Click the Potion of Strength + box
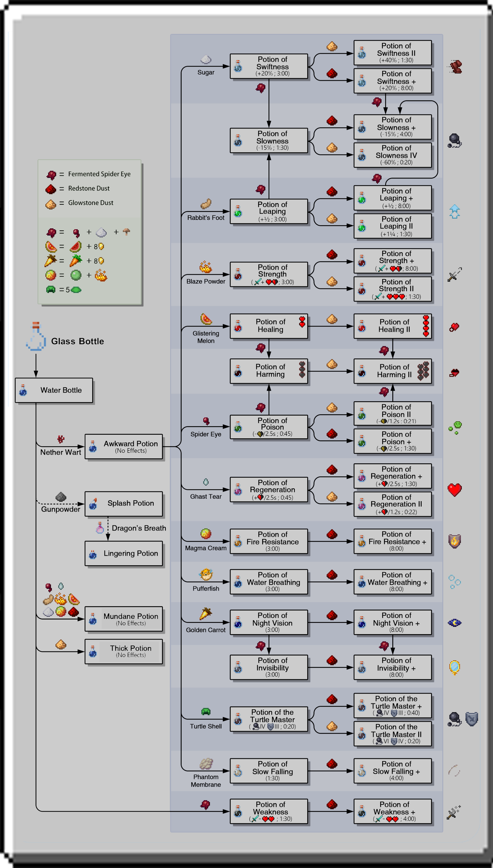The height and width of the screenshot is (868, 493). point(393,261)
